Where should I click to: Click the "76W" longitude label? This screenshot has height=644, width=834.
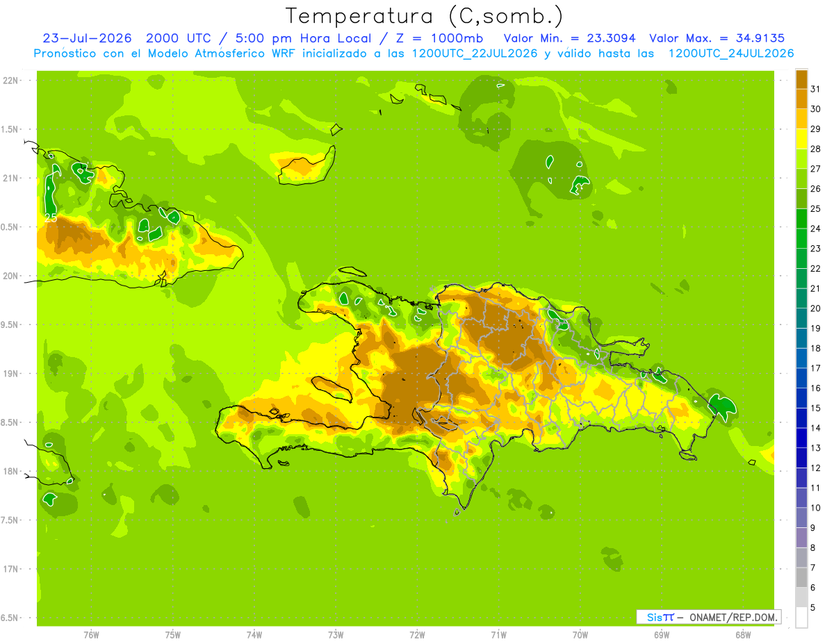point(90,634)
